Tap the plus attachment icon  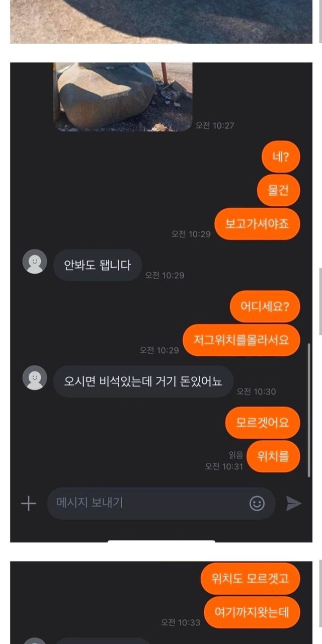29,504
